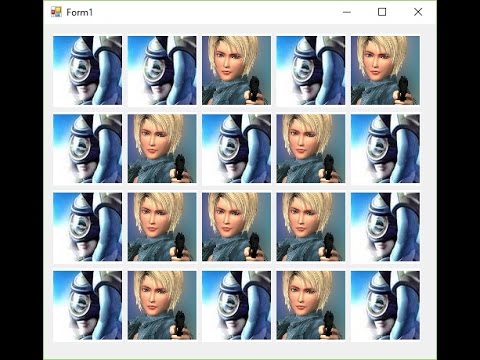Click masked soldier picture in row four, column five
The image size is (480, 360).
[x=385, y=305]
